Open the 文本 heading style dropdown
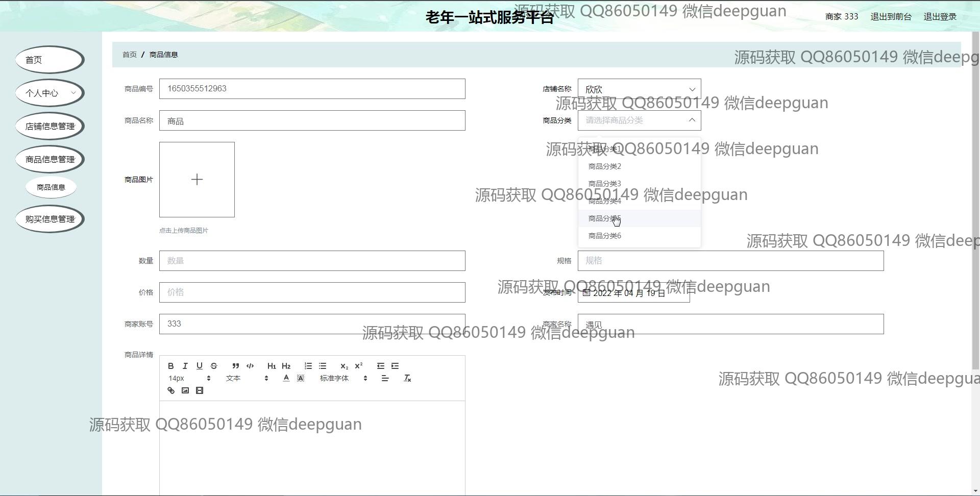Viewport: 980px width, 496px height. tap(247, 378)
